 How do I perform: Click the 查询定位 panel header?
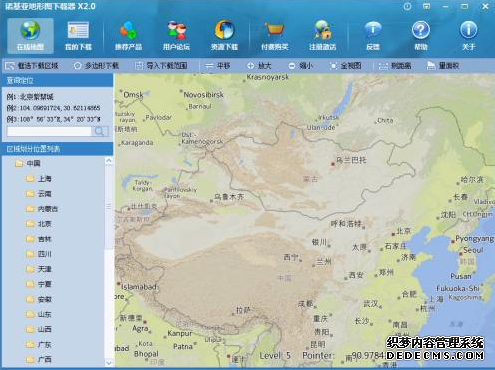click(x=58, y=81)
